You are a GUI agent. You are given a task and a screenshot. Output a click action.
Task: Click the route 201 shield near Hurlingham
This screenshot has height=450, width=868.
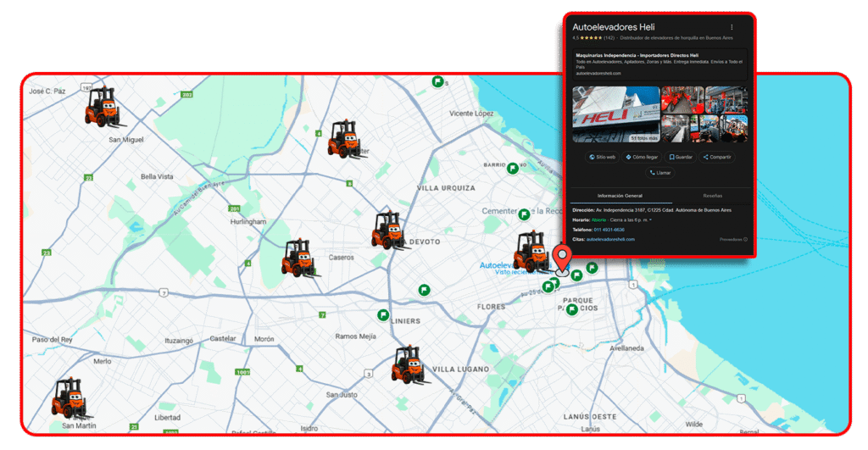234,208
